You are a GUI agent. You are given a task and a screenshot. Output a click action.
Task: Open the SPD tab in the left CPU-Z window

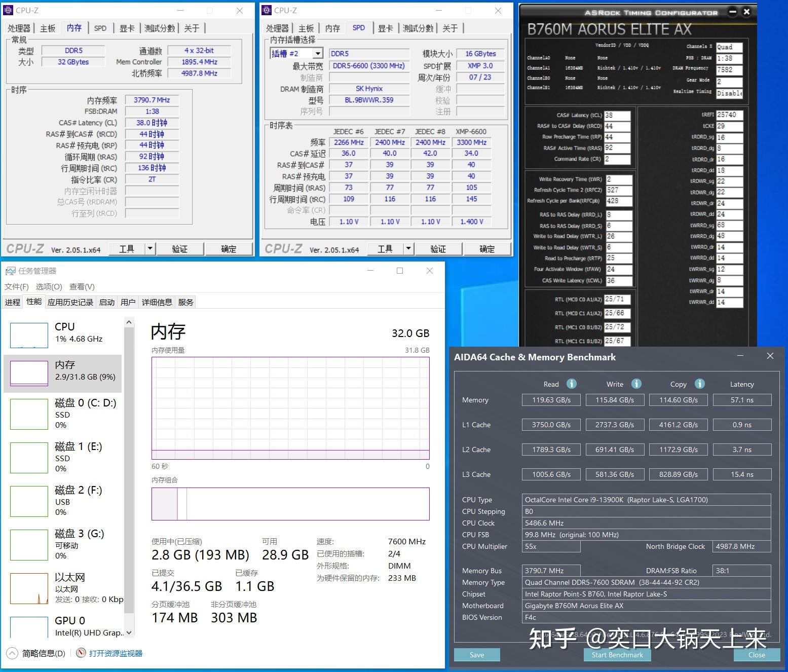click(100, 28)
